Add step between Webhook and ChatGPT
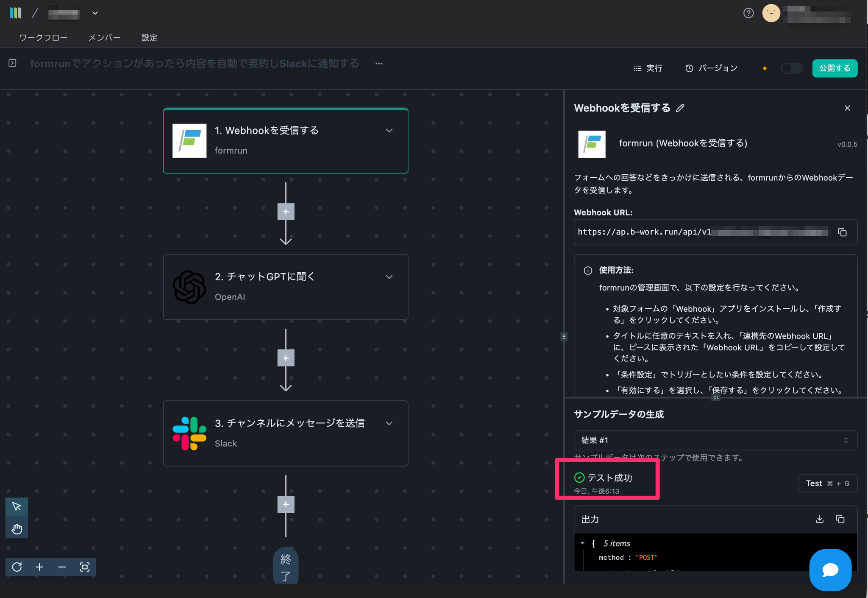This screenshot has width=868, height=598. point(286,212)
